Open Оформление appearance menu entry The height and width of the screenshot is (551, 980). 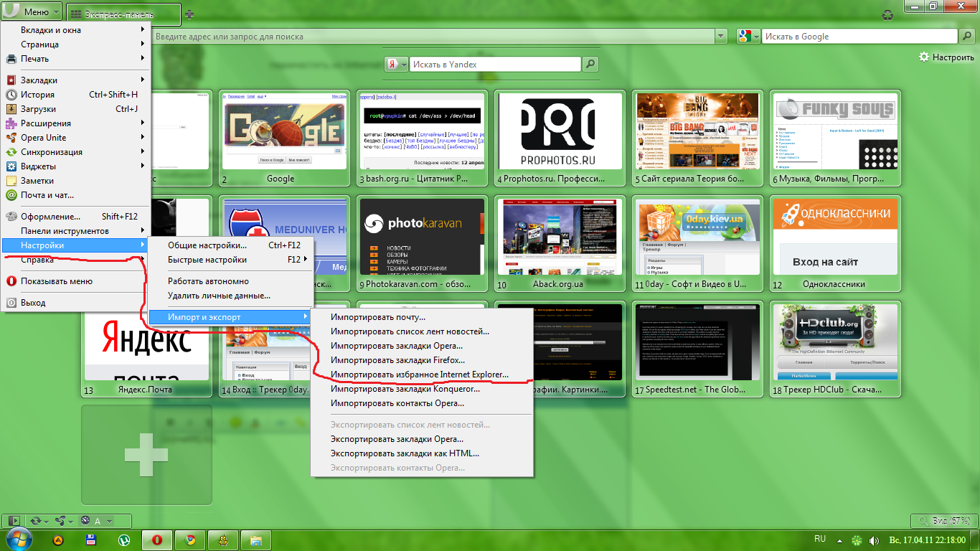tap(75, 217)
